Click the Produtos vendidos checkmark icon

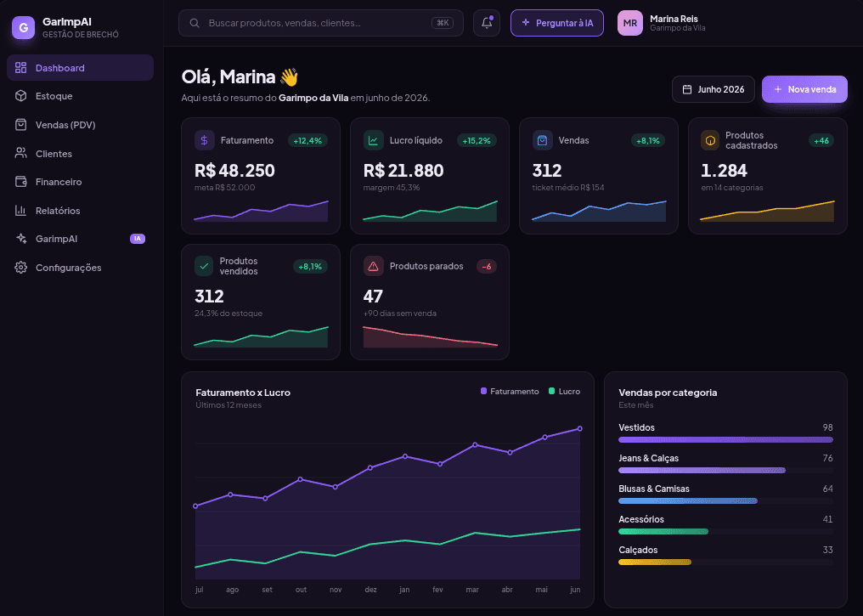[x=204, y=267]
